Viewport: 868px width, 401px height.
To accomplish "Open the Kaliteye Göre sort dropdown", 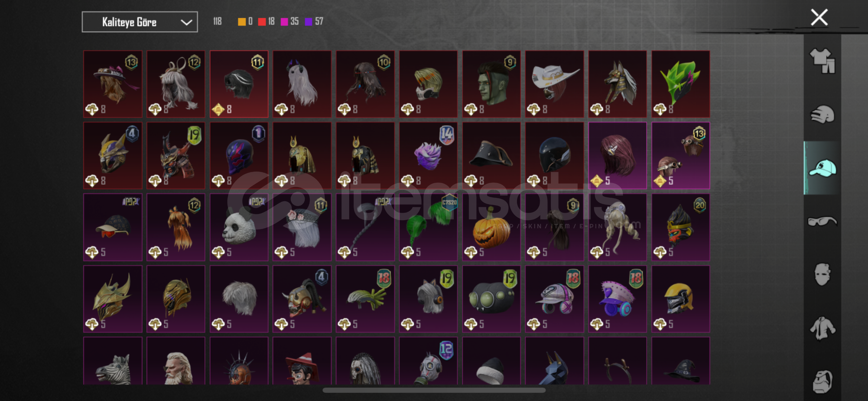I will [140, 22].
